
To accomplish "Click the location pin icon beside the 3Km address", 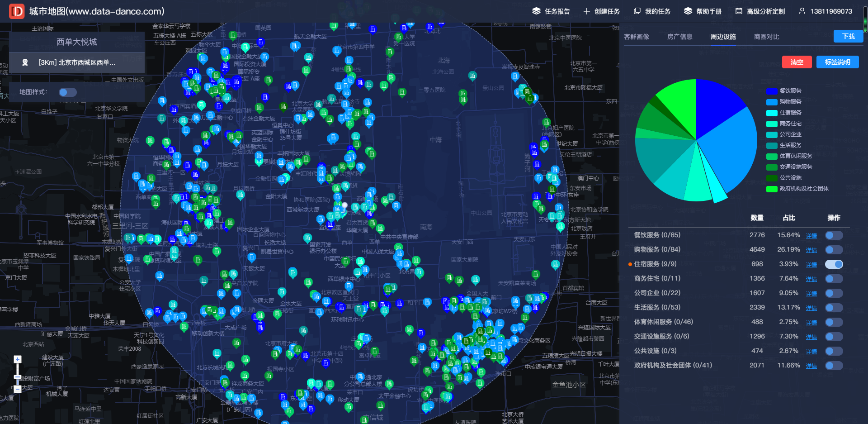I will [25, 62].
